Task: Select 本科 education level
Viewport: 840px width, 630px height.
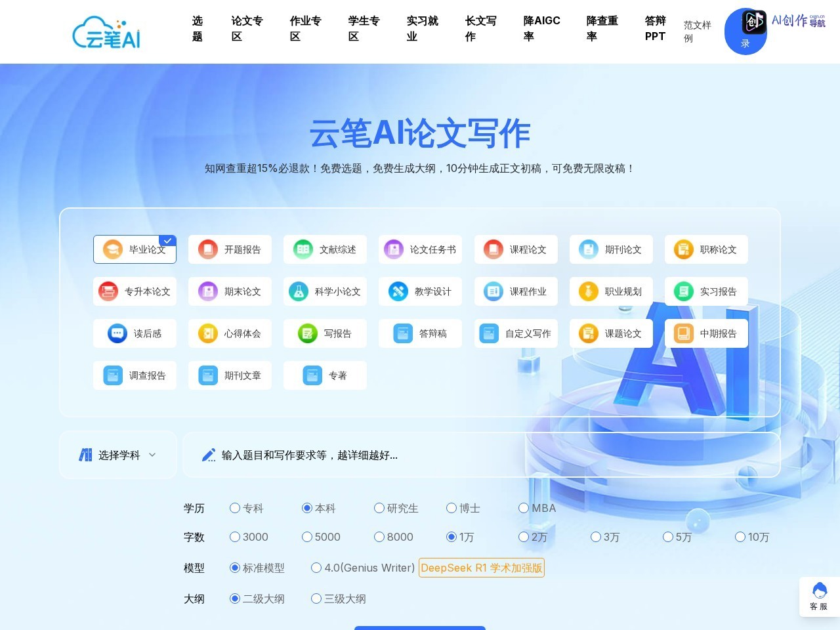Action: point(307,508)
